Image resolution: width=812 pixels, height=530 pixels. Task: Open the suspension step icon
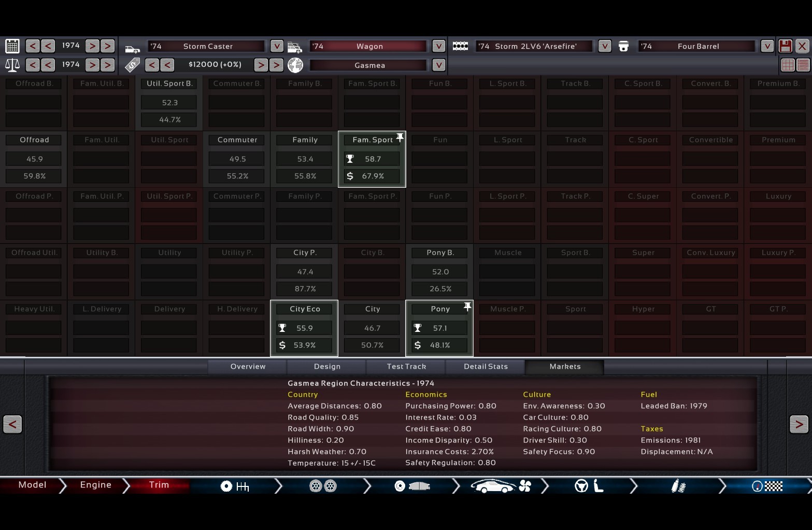678,486
